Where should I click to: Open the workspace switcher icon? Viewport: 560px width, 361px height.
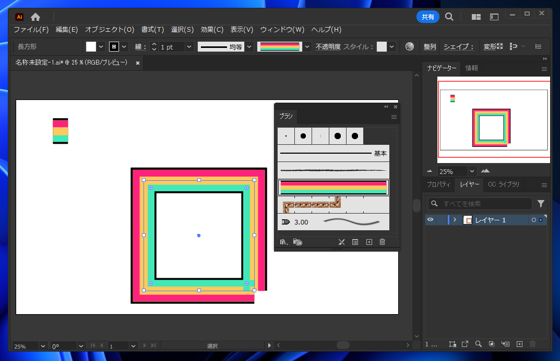click(x=494, y=17)
